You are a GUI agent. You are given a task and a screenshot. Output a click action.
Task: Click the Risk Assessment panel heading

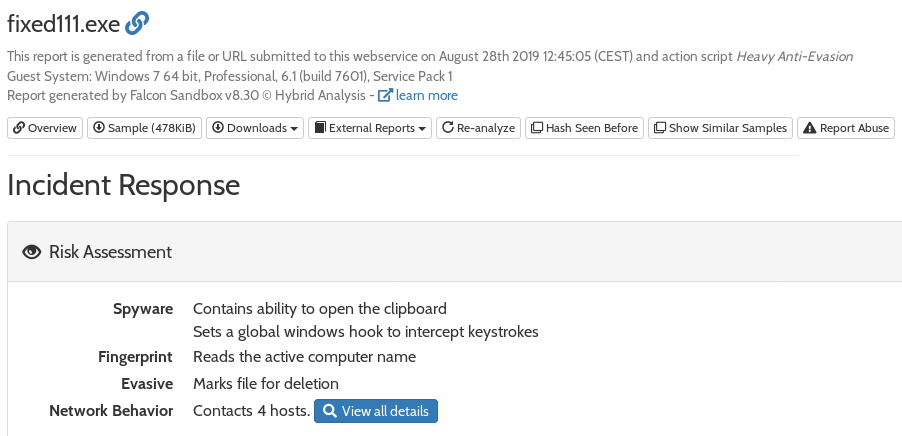click(x=110, y=252)
